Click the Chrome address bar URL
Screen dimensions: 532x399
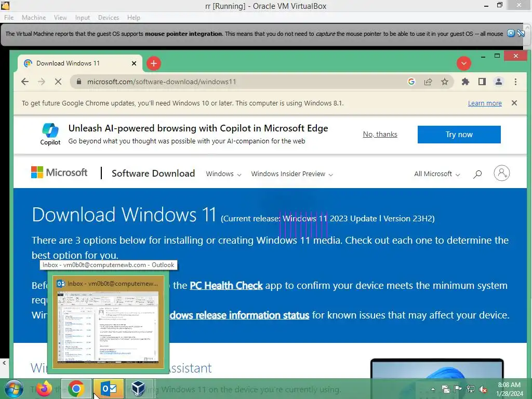(x=162, y=82)
